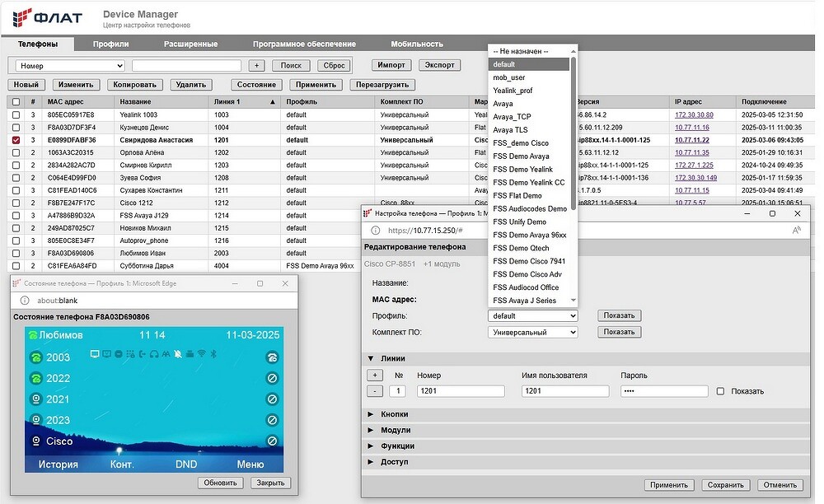Click the Имя пользователя field containing 1201
Viewport: 824px width, 504px height.
pyautogui.click(x=565, y=391)
